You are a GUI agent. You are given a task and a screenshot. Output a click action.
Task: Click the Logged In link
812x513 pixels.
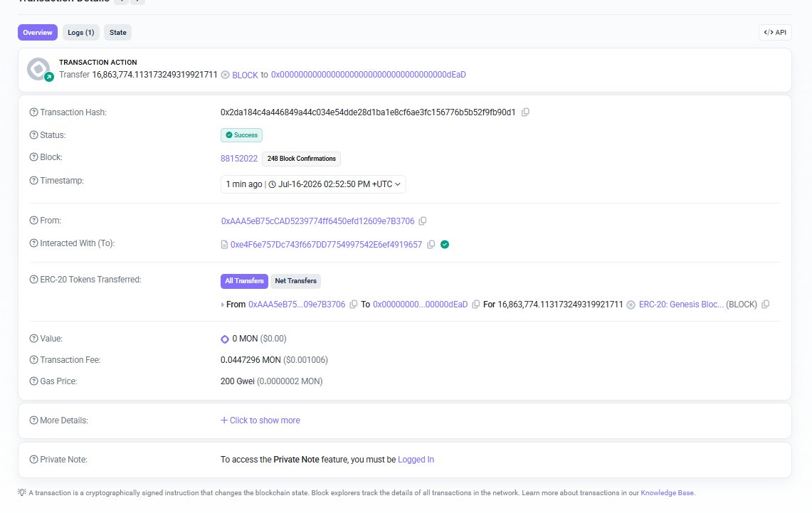point(416,460)
